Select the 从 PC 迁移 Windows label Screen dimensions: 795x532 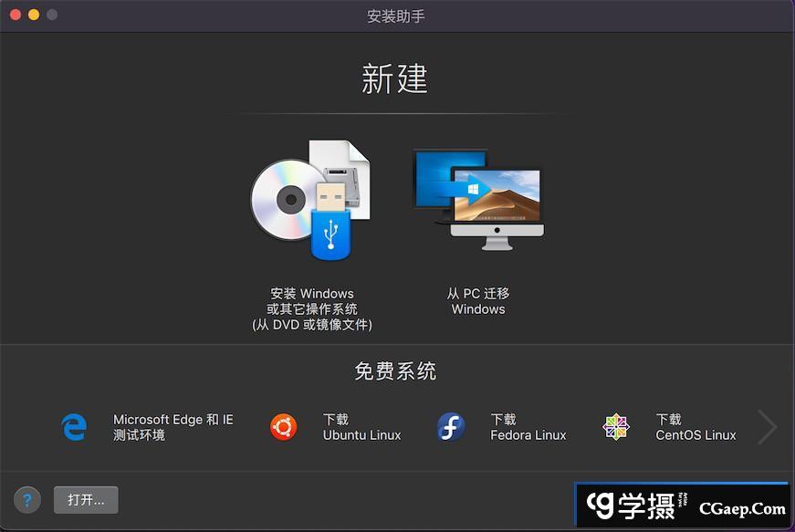click(x=477, y=301)
